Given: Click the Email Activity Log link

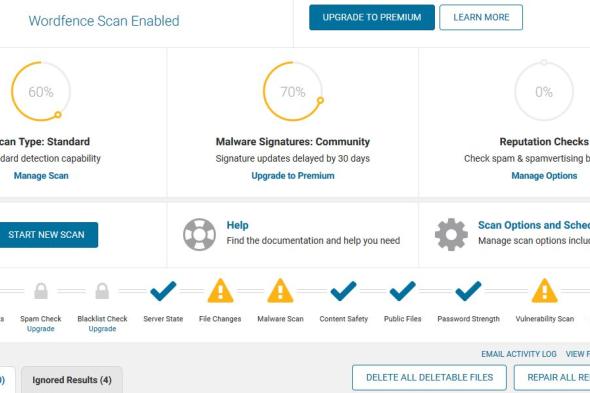Looking at the screenshot, I should coord(519,354).
